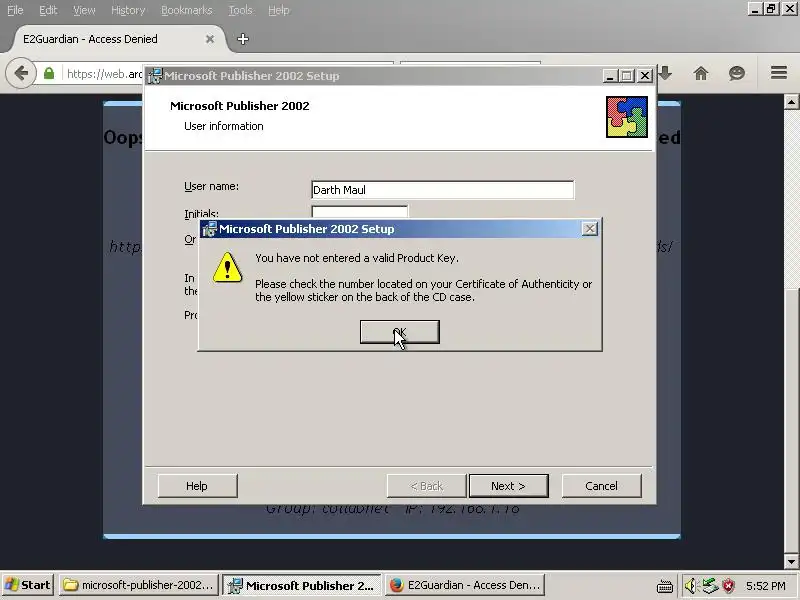
Task: Click the User name field containing Darth Maul
Action: tap(442, 190)
